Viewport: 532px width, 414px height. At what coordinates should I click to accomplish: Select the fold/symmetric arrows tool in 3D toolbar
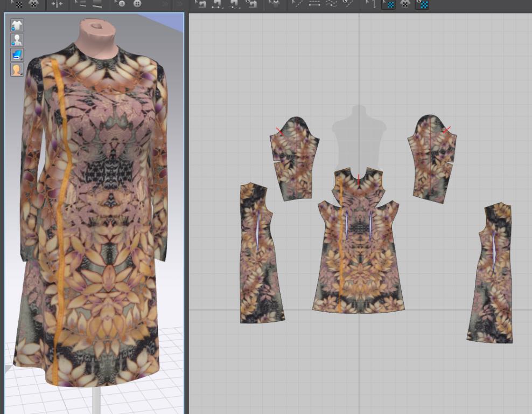pos(57,4)
